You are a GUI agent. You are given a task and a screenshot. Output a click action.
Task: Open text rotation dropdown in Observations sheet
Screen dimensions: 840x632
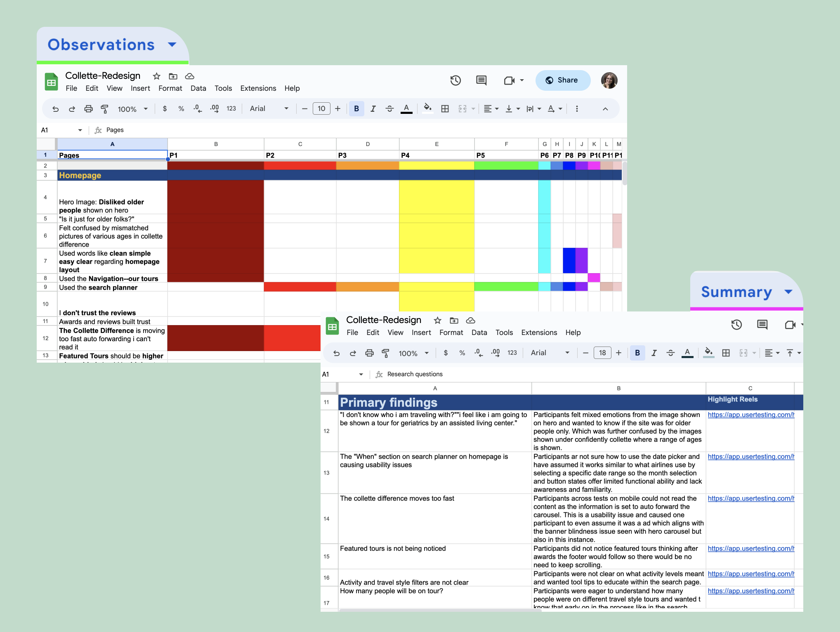pos(555,108)
